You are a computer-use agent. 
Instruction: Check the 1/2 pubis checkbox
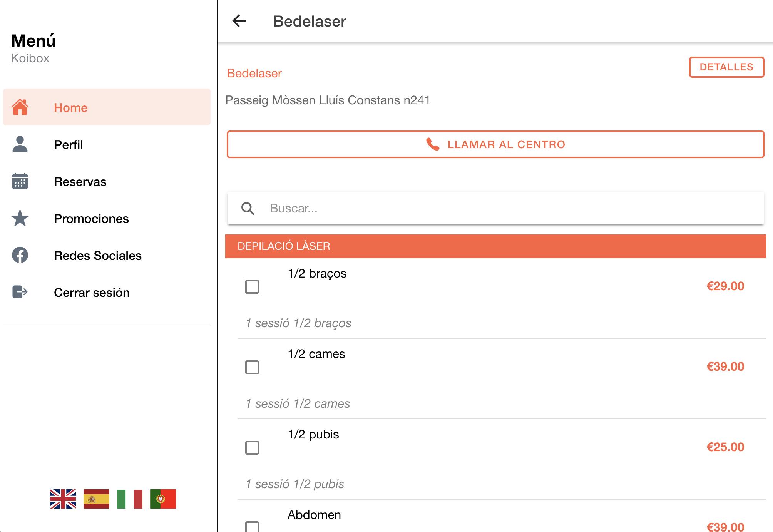(252, 447)
